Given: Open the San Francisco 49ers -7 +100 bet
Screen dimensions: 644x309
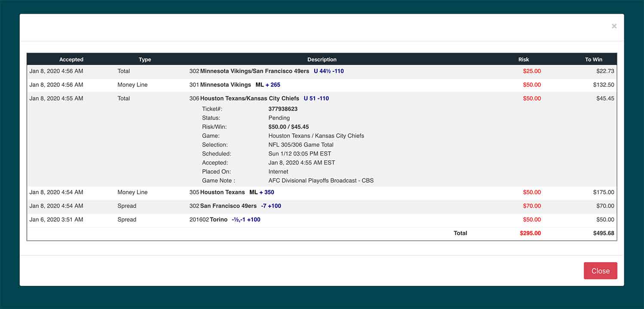Looking at the screenshot, I should coord(322,206).
